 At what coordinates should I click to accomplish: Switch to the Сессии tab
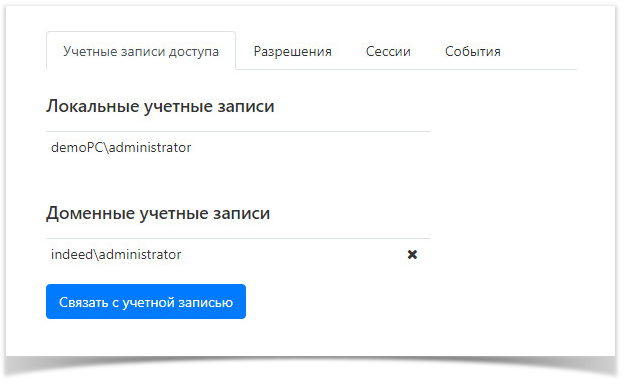(x=388, y=51)
